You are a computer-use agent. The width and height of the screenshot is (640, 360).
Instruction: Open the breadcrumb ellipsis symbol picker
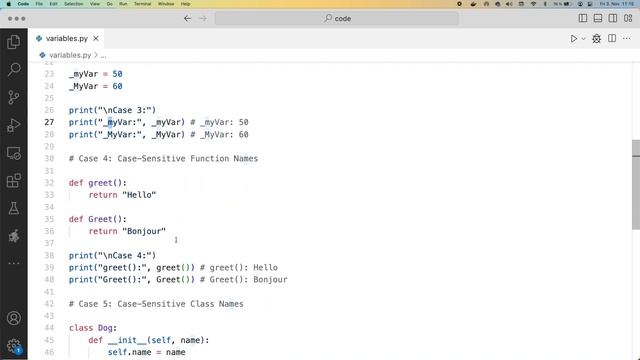[x=104, y=55]
